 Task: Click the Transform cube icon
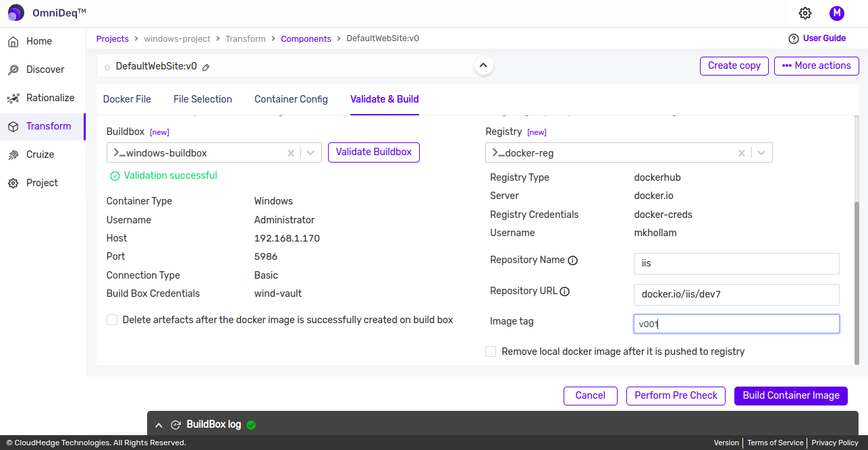click(x=13, y=126)
